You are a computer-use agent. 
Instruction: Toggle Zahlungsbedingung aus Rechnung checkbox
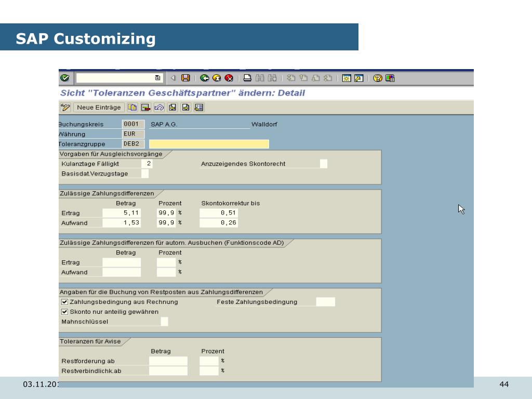(x=64, y=302)
